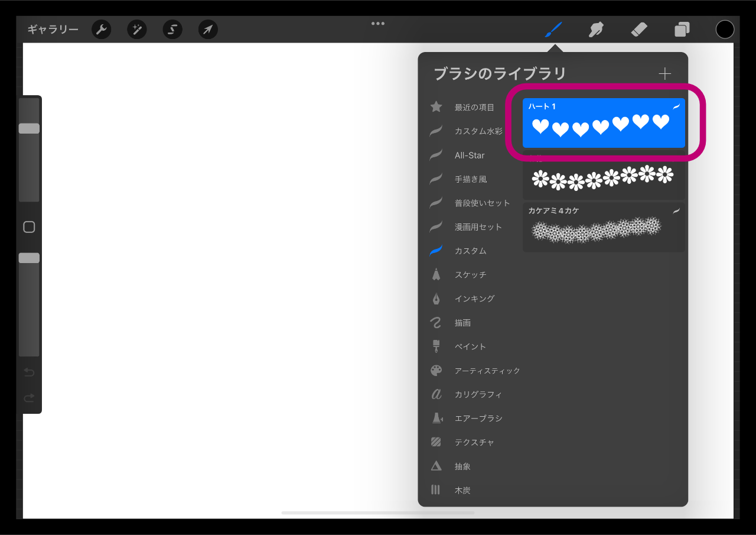Viewport: 756px width, 535px height.
Task: Click the palette icon beside アーティスティック
Action: pos(436,371)
